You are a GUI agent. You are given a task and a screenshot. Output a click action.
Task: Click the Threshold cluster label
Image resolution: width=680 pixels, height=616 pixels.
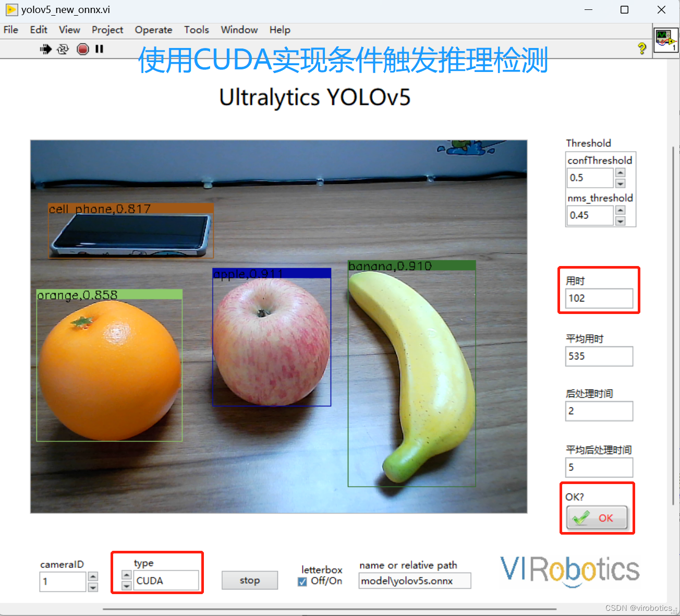tap(588, 143)
